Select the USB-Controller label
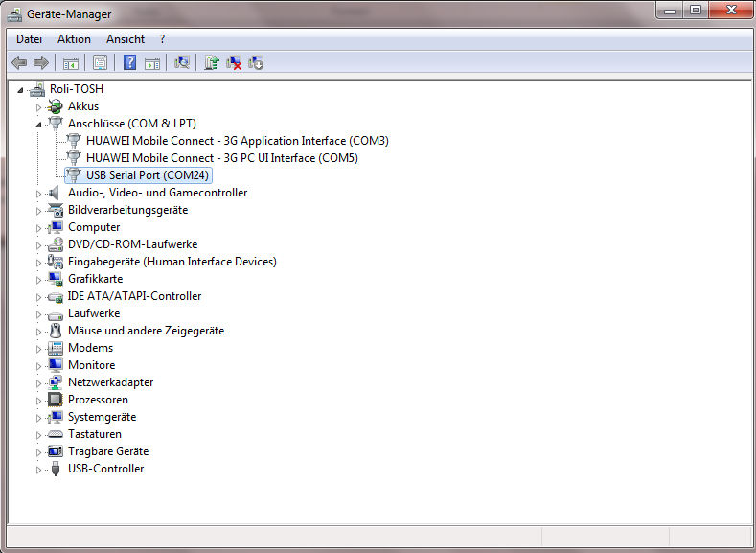This screenshot has width=756, height=553. (x=106, y=469)
